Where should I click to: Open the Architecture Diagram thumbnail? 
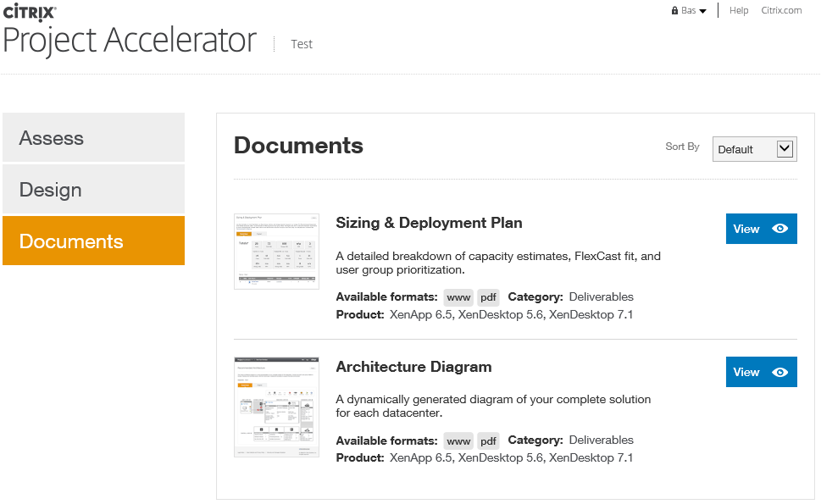pyautogui.click(x=277, y=407)
